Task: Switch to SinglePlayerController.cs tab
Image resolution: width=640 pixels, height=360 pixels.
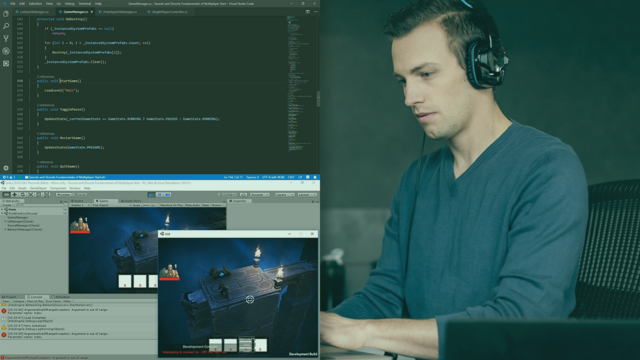Action: tap(169, 12)
